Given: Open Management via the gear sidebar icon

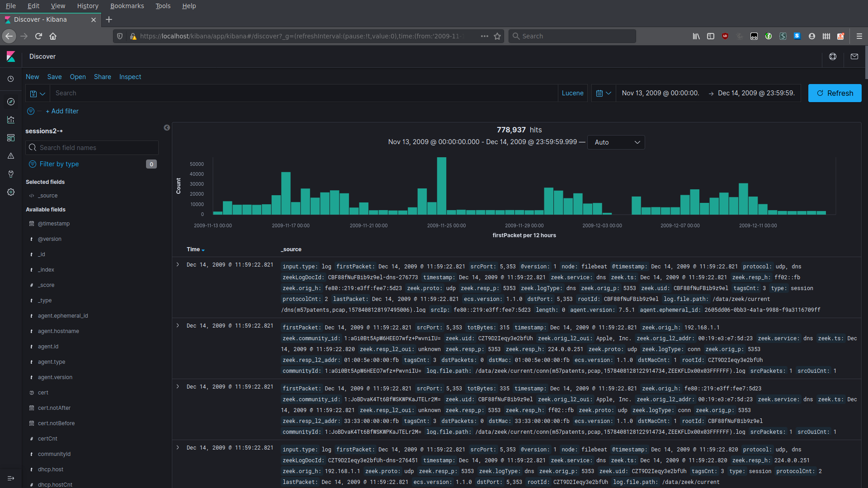Looking at the screenshot, I should point(10,192).
